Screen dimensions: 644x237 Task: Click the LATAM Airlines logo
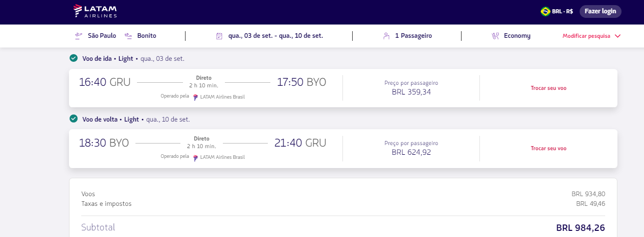[x=95, y=11]
